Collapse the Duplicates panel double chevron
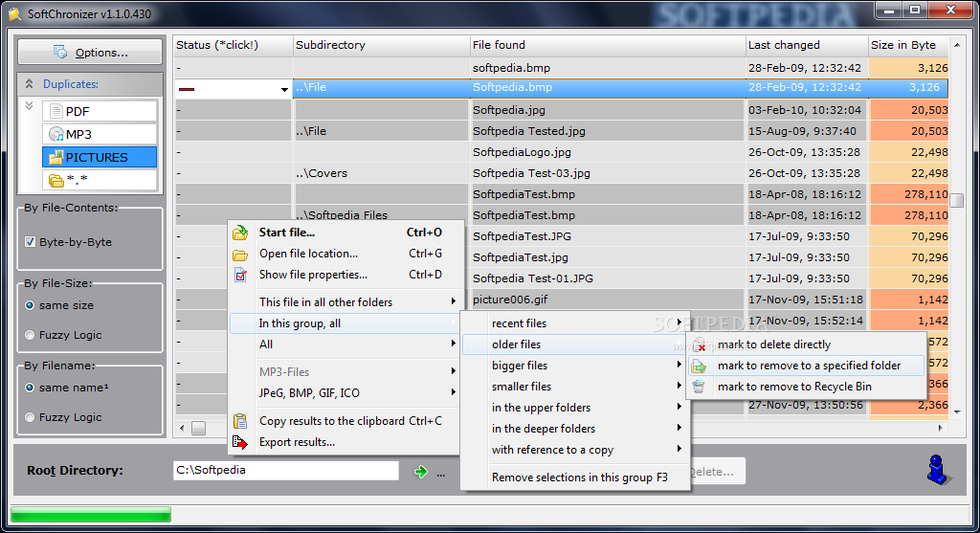 coord(29,84)
